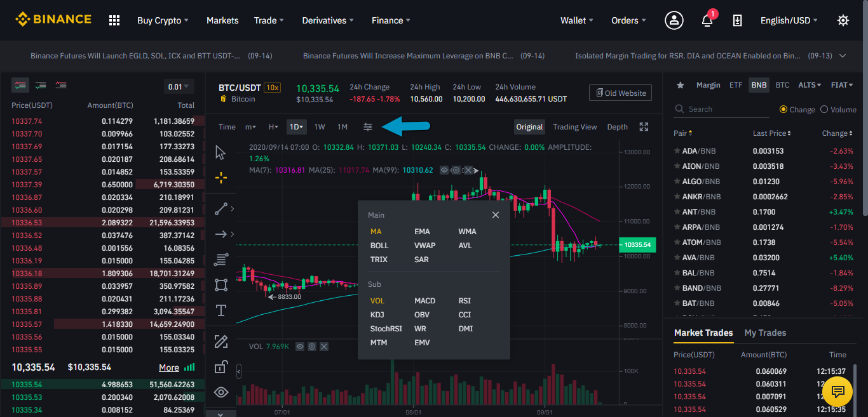The height and width of the screenshot is (417, 868).
Task: Open the 0.01 price precision dropdown
Action: tap(179, 87)
